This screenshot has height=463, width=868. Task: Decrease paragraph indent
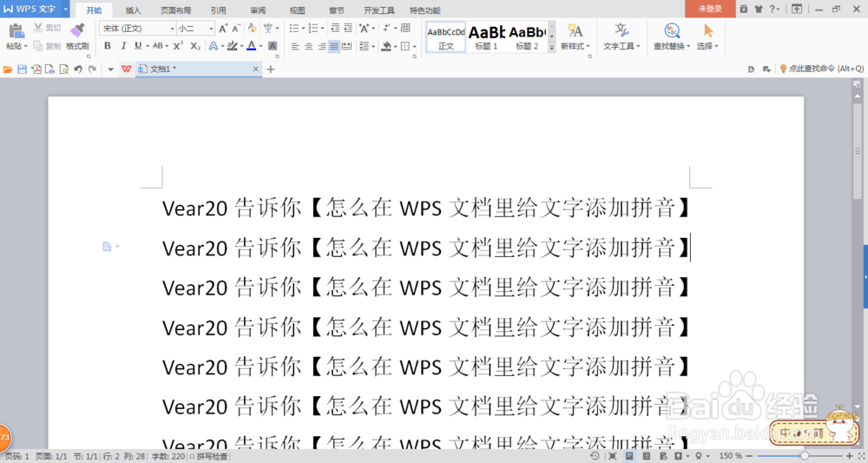[335, 29]
